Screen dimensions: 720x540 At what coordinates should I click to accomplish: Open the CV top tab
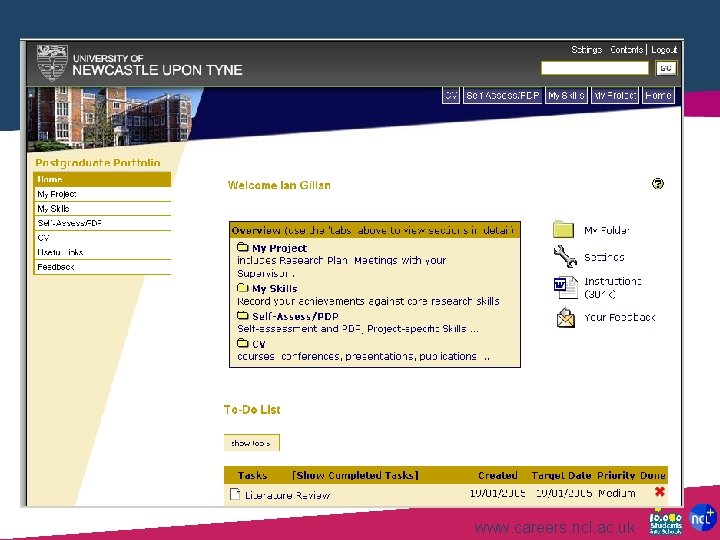pyautogui.click(x=451, y=96)
